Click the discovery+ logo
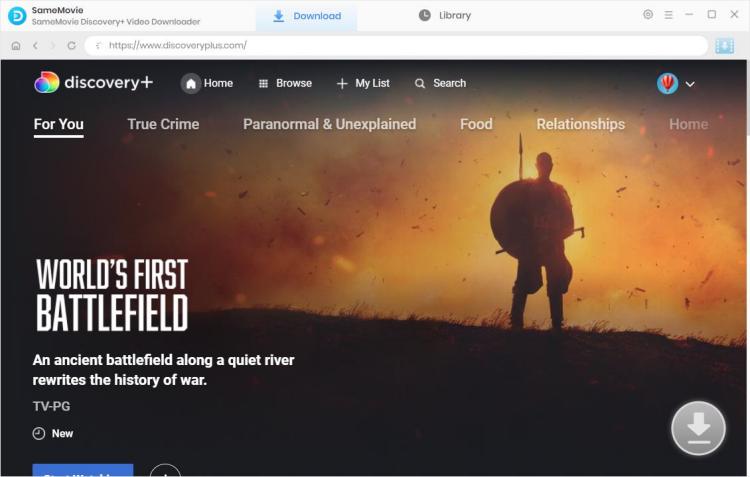 pos(93,83)
